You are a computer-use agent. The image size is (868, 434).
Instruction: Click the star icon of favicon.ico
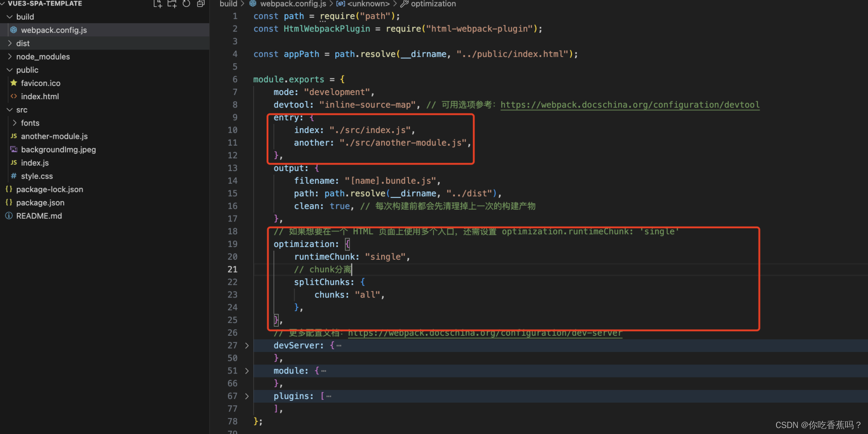pos(14,83)
